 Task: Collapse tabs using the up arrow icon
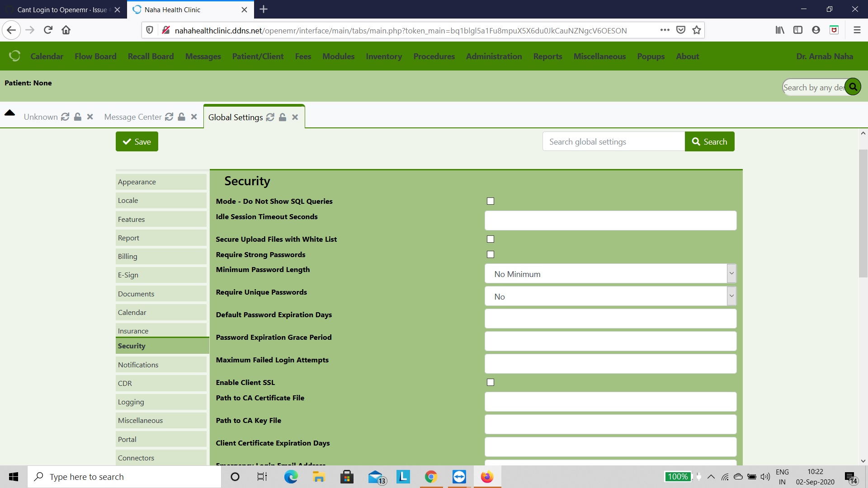coord(10,114)
